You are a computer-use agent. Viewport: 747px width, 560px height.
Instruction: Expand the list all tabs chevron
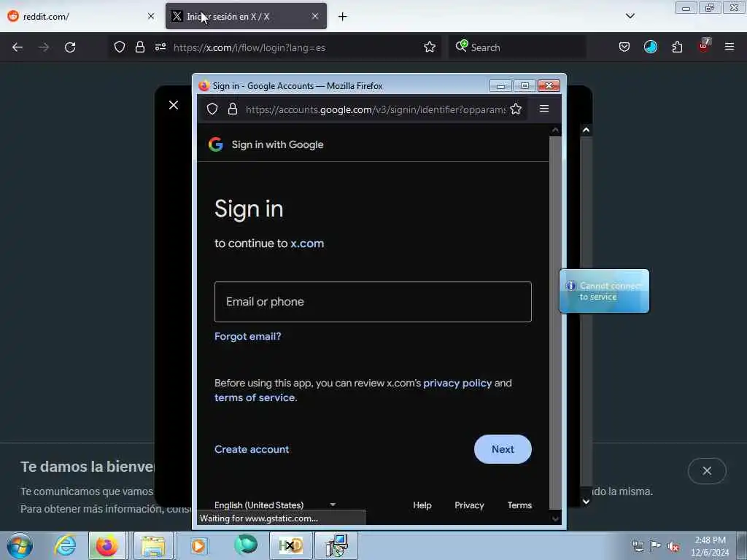(630, 16)
